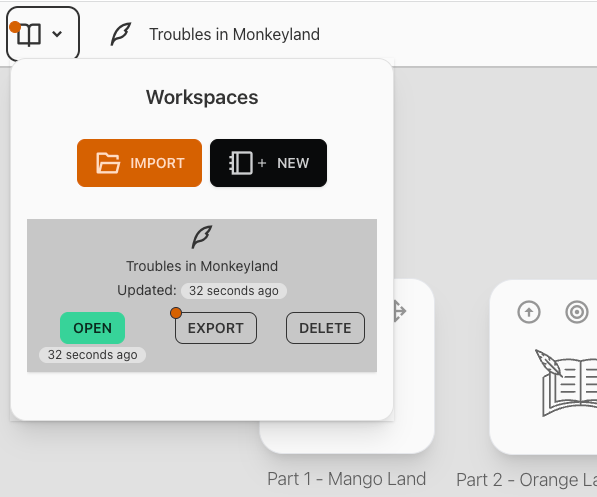
Task: Click the target icon on Part 2 card
Action: point(577,312)
